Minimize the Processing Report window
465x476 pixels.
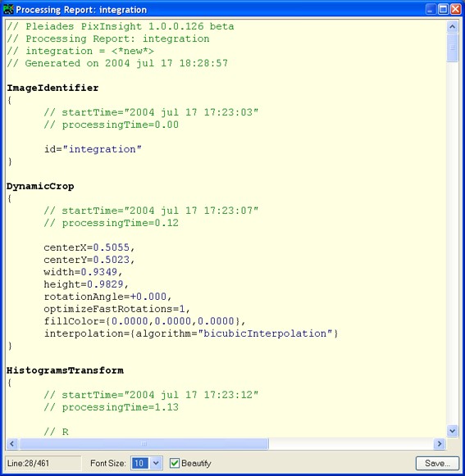(431, 9)
